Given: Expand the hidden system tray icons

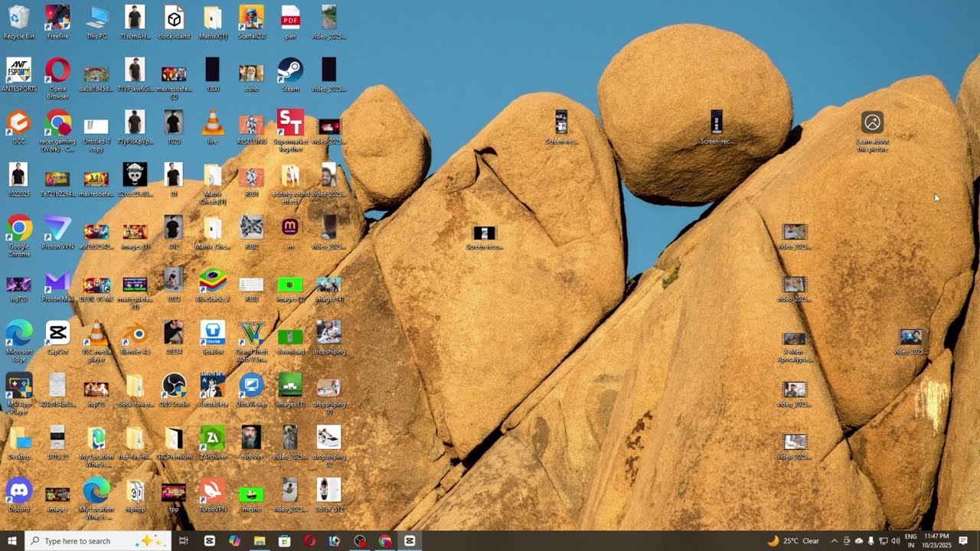Looking at the screenshot, I should click(x=835, y=541).
